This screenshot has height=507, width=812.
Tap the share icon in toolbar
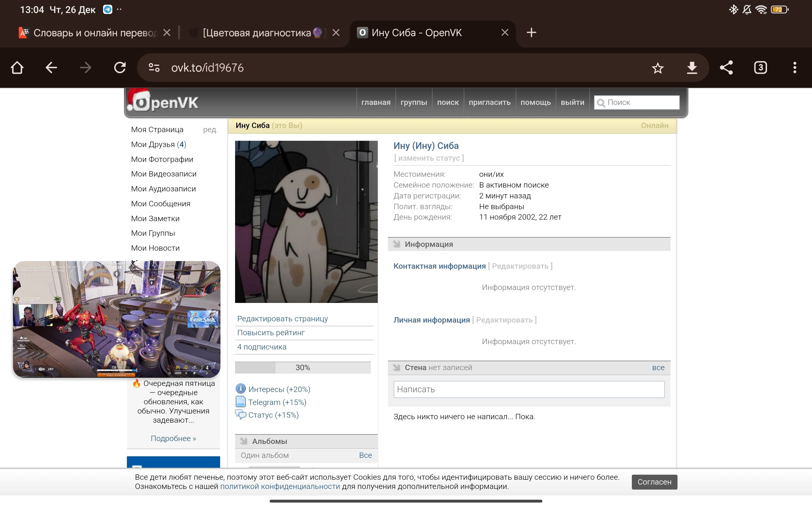[x=726, y=68]
